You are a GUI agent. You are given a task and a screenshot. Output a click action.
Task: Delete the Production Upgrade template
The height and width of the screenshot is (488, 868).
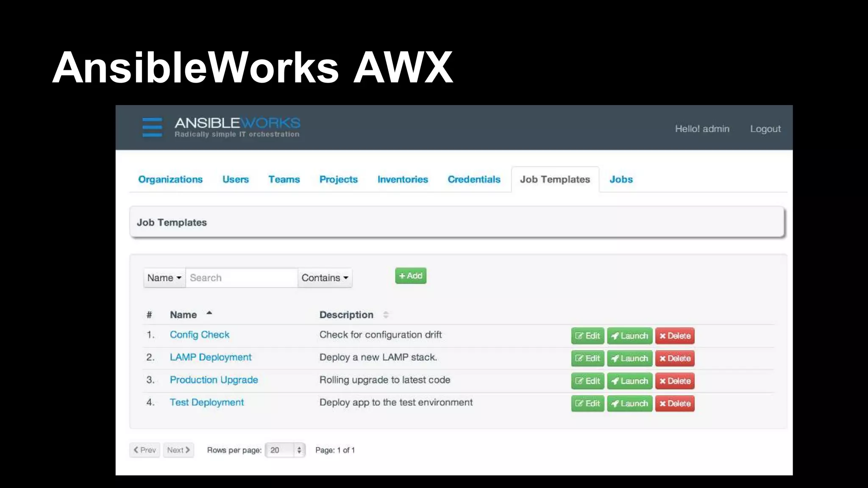coord(675,381)
